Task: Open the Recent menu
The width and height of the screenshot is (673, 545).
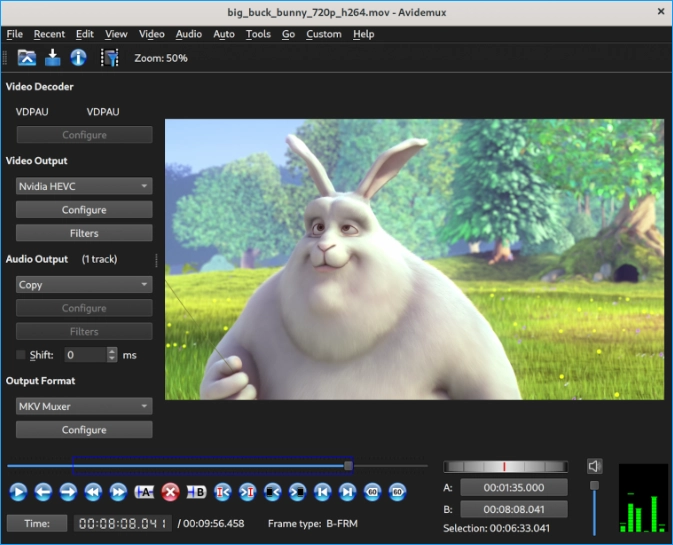Action: [49, 34]
